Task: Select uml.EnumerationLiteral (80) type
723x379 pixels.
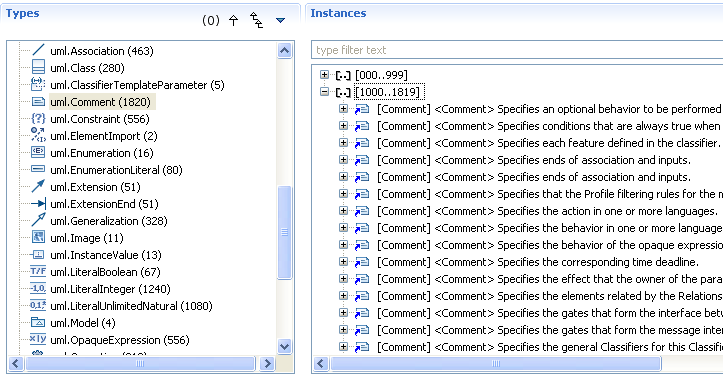Action: [116, 170]
